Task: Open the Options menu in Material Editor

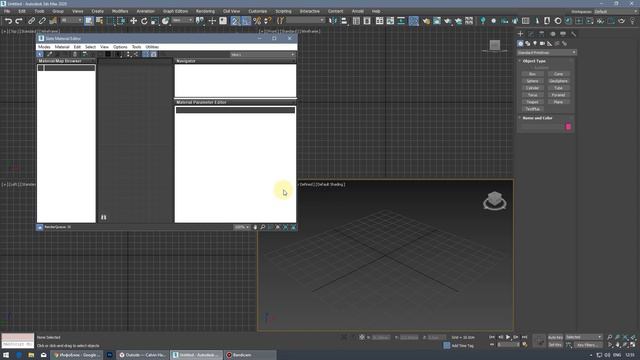Action: (x=120, y=47)
